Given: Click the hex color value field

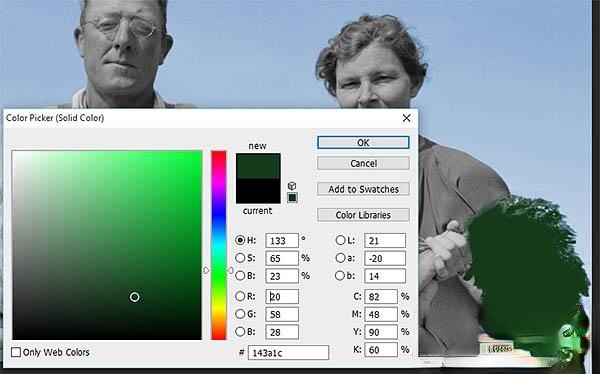Looking at the screenshot, I should coord(288,353).
